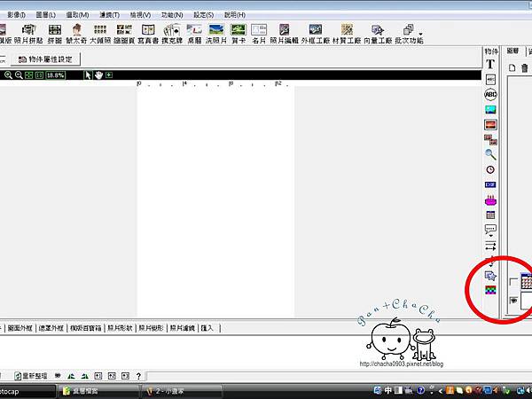532x399 pixels.
Task: Open the 外框工廠 frame factory
Action: point(315,34)
